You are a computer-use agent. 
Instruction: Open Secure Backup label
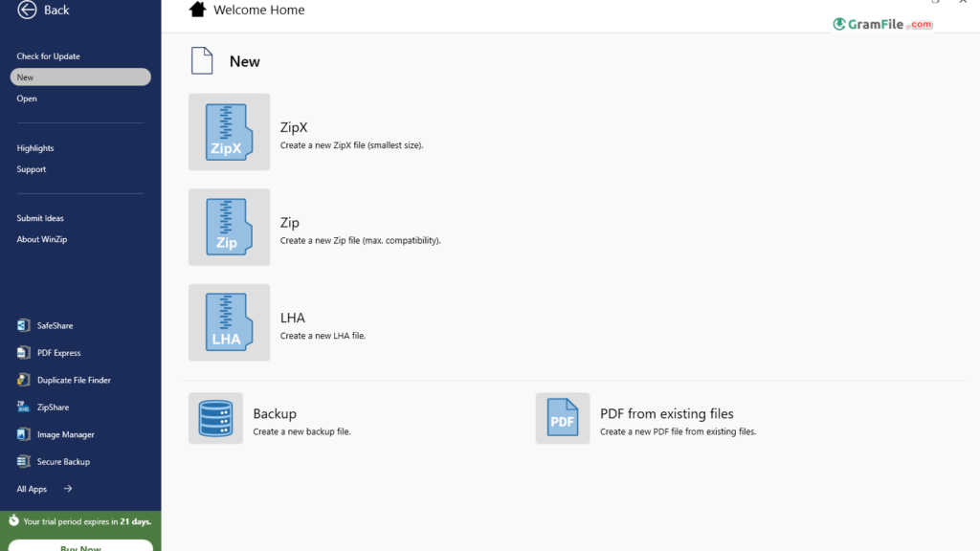tap(63, 462)
